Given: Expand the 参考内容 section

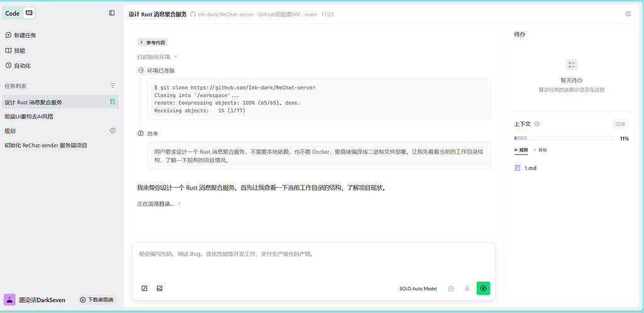Looking at the screenshot, I should click(152, 42).
